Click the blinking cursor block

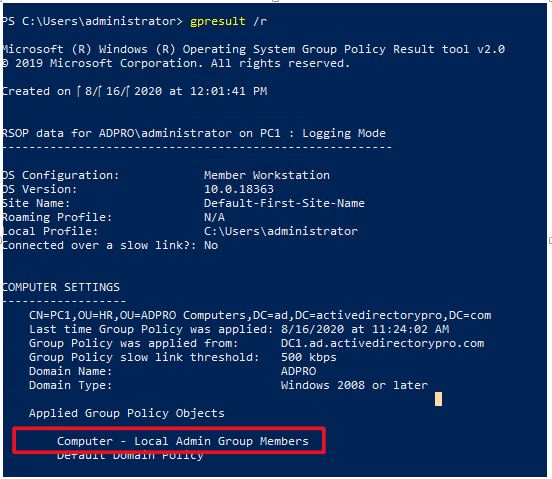[x=438, y=399]
